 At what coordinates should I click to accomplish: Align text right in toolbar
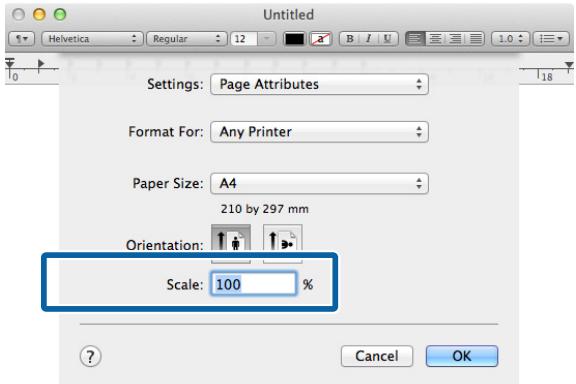(455, 39)
